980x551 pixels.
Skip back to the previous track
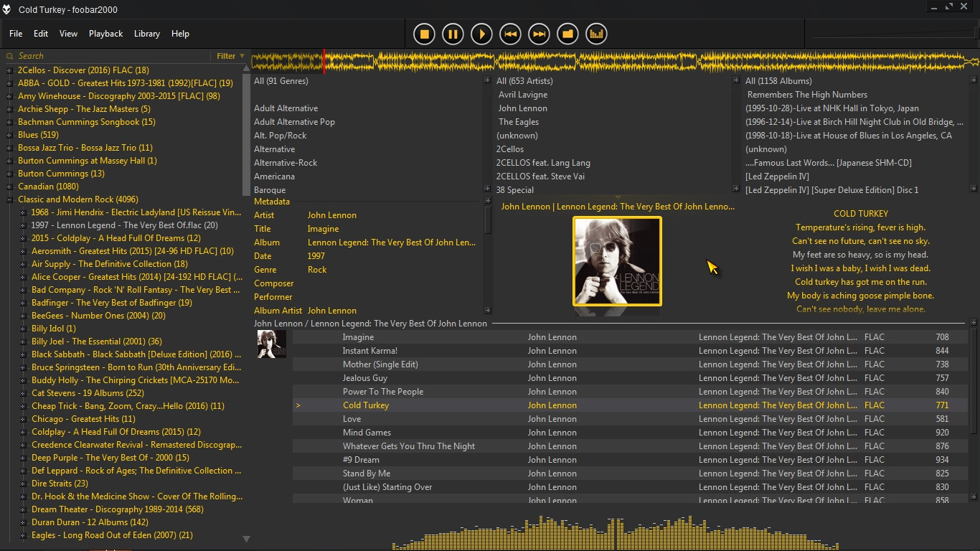tap(510, 34)
